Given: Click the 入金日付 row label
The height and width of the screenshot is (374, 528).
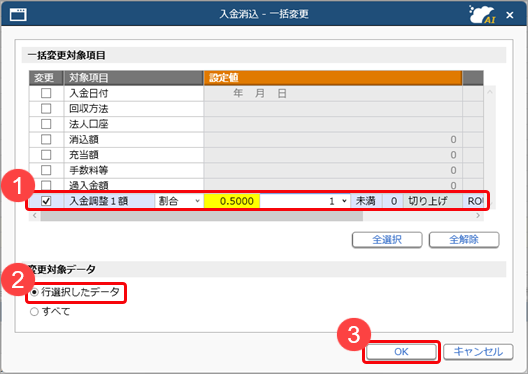Looking at the screenshot, I should [x=89, y=93].
